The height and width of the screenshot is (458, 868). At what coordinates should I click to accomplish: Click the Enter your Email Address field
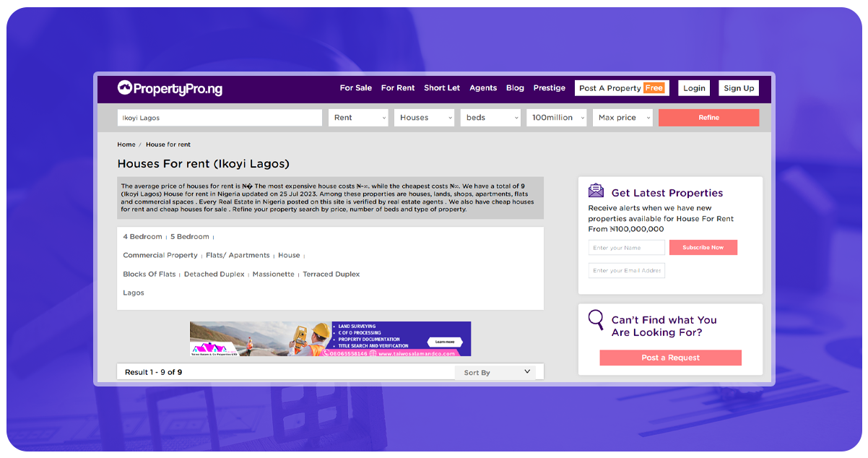(627, 270)
